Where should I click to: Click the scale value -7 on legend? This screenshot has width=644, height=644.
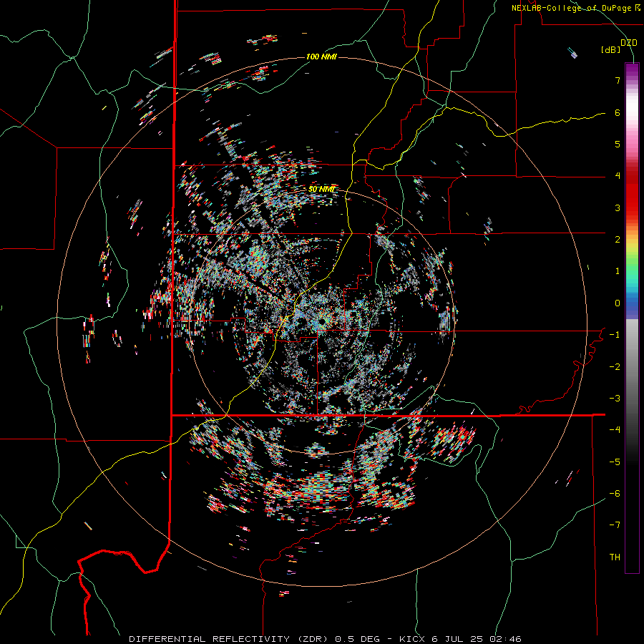[615, 525]
